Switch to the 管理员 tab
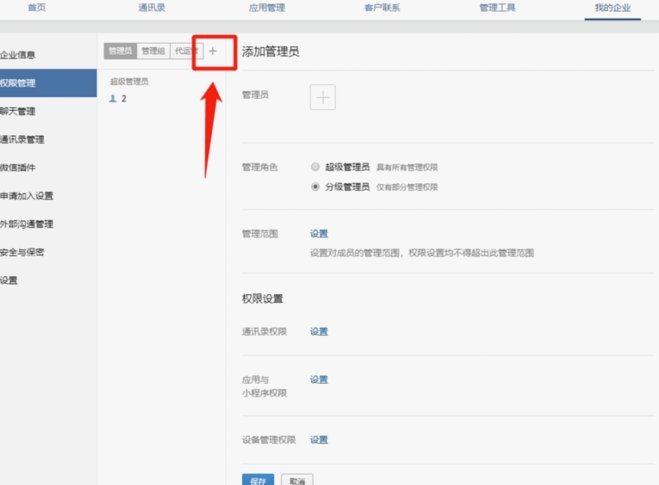659x485 pixels. (x=120, y=51)
